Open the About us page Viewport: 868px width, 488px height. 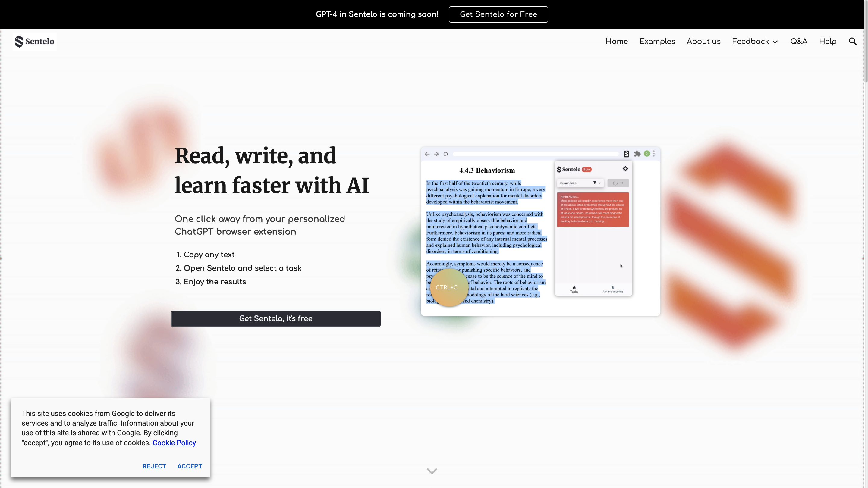703,42
